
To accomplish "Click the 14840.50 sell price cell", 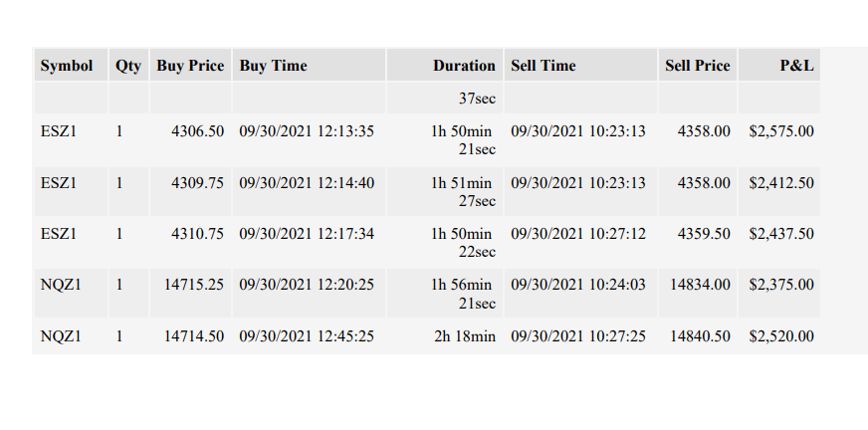I will click(698, 336).
